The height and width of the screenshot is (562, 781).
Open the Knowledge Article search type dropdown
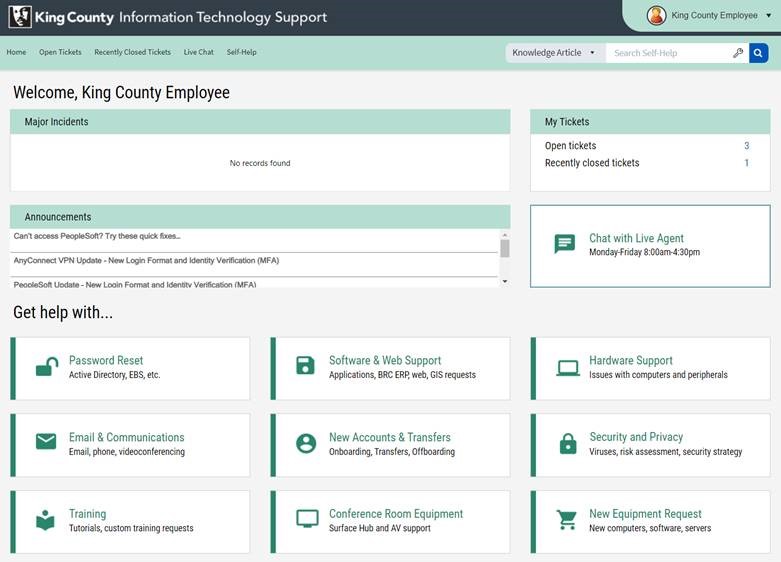point(554,53)
